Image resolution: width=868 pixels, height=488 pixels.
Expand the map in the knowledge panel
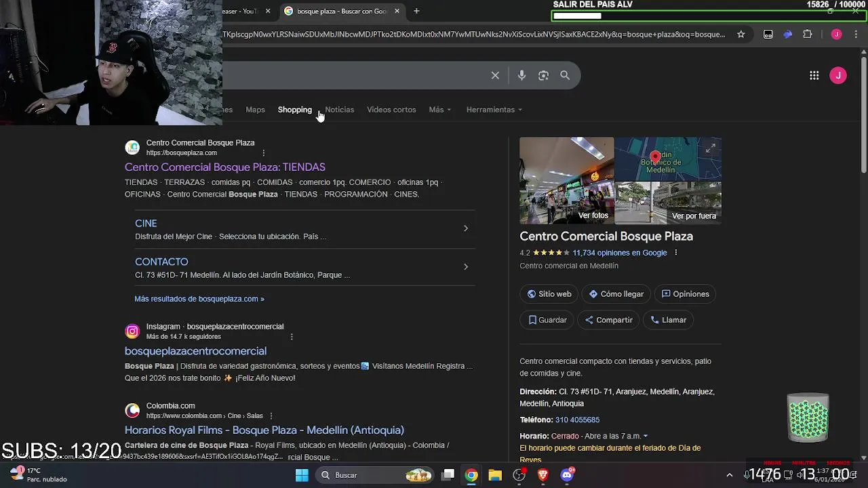tap(710, 148)
